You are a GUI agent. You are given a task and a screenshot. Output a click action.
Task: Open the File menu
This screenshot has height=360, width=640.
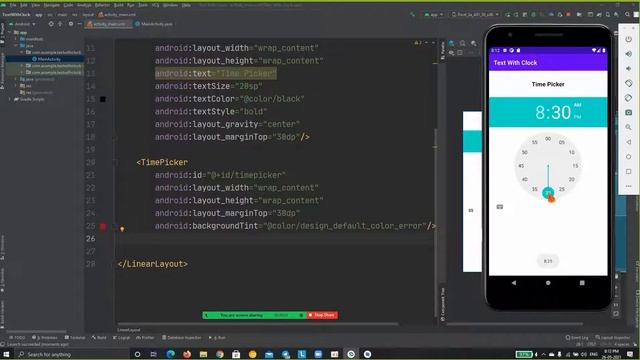(13, 5)
